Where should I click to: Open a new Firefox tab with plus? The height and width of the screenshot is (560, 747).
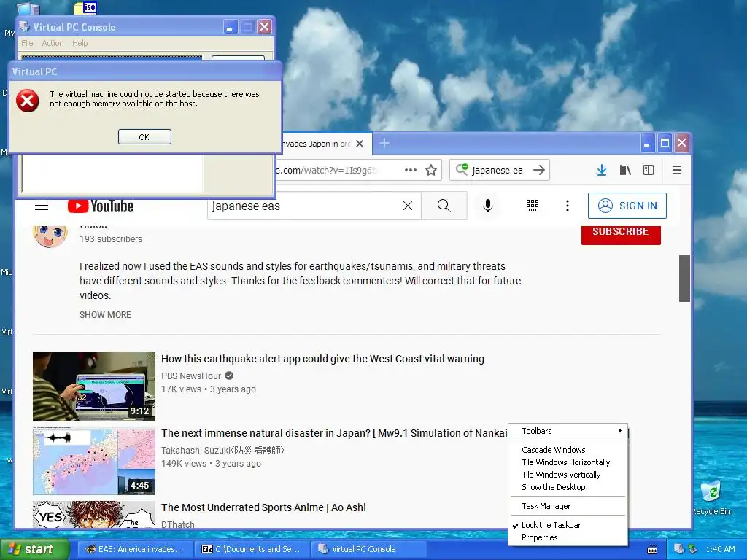(x=384, y=143)
